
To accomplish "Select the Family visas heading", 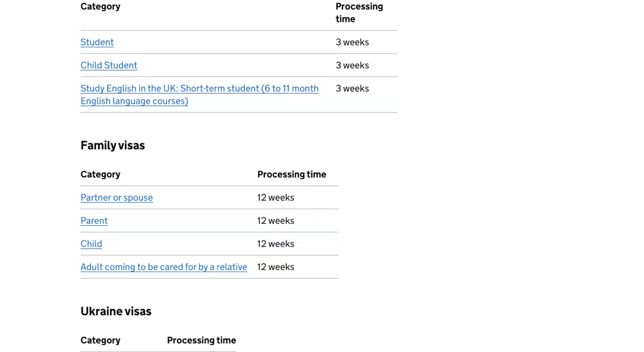I will point(113,145).
